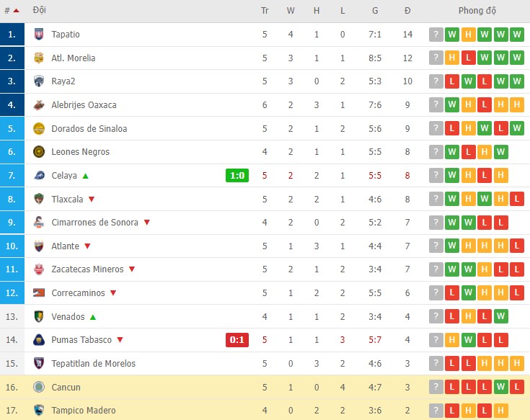This screenshot has width=530, height=420.
Task: Click Pumas Tabasco's red 0:1 score badge
Action: (x=237, y=340)
